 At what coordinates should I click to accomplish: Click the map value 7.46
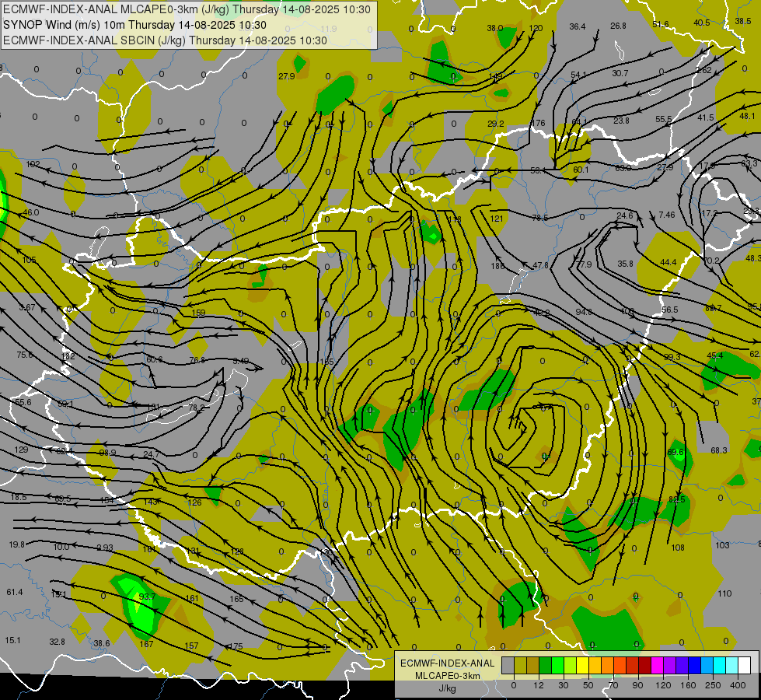(x=667, y=214)
